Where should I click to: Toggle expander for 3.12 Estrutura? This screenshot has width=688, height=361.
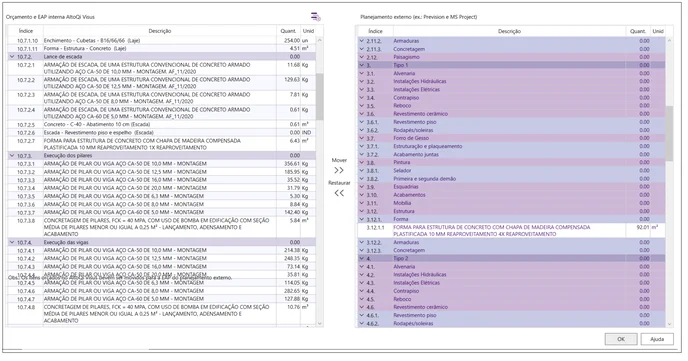(x=362, y=211)
